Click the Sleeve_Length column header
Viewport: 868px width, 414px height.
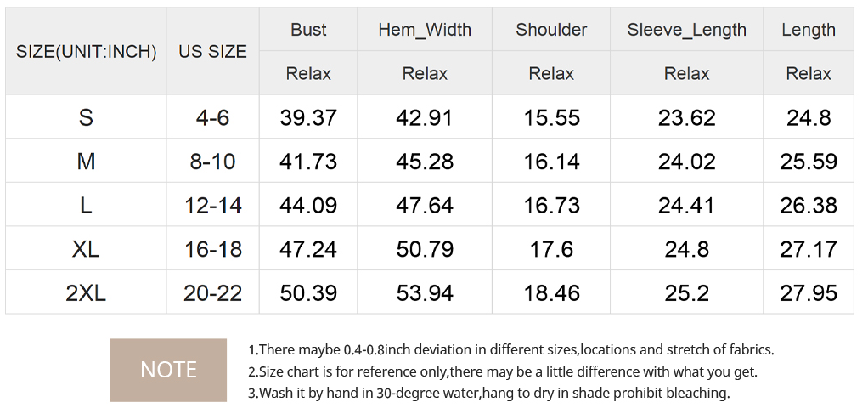(x=686, y=30)
